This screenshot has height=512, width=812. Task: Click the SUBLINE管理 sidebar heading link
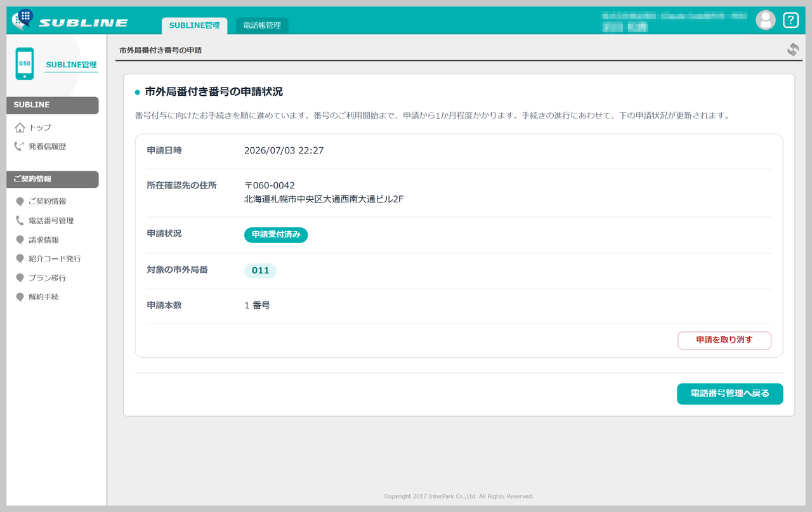[71, 65]
